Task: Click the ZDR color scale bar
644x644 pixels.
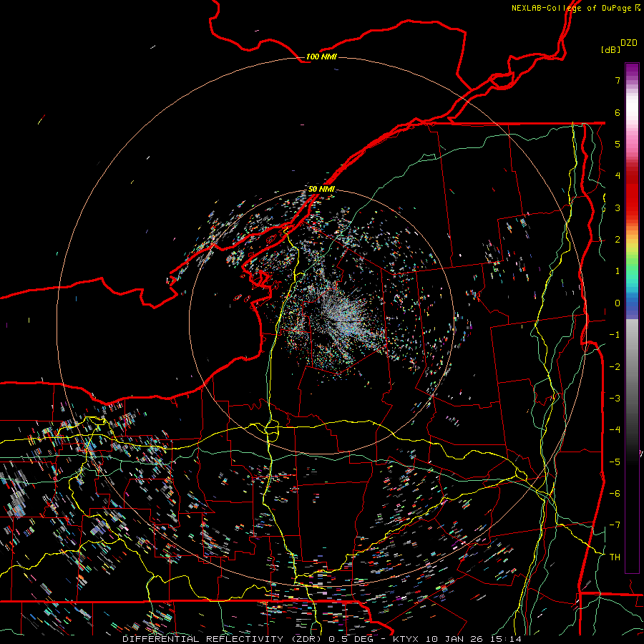Action: (x=632, y=318)
